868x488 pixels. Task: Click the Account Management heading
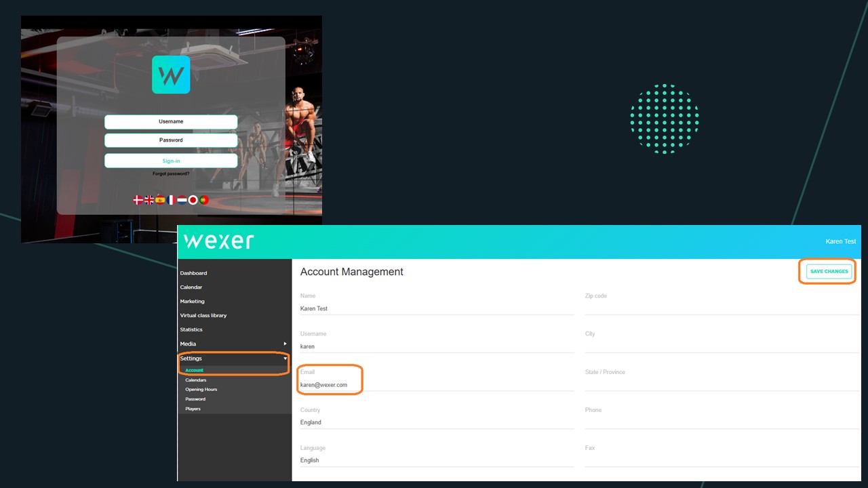(352, 272)
